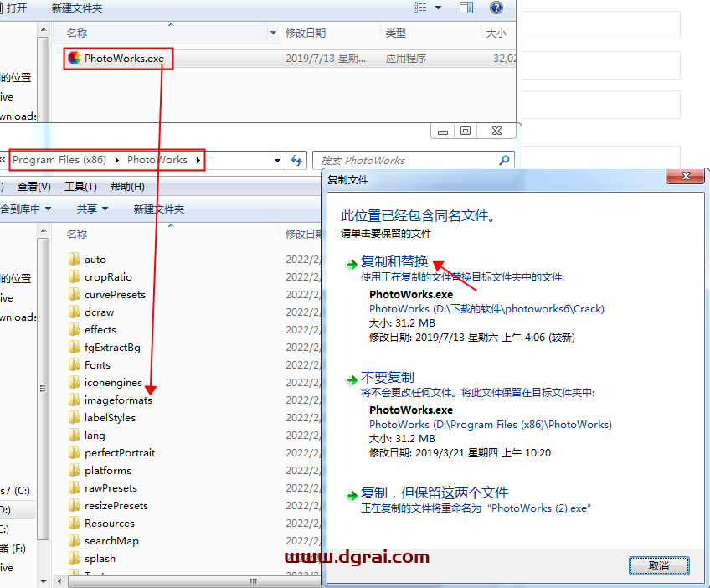The height and width of the screenshot is (588, 710).
Task: Open the 共享 dropdown
Action: (x=92, y=209)
